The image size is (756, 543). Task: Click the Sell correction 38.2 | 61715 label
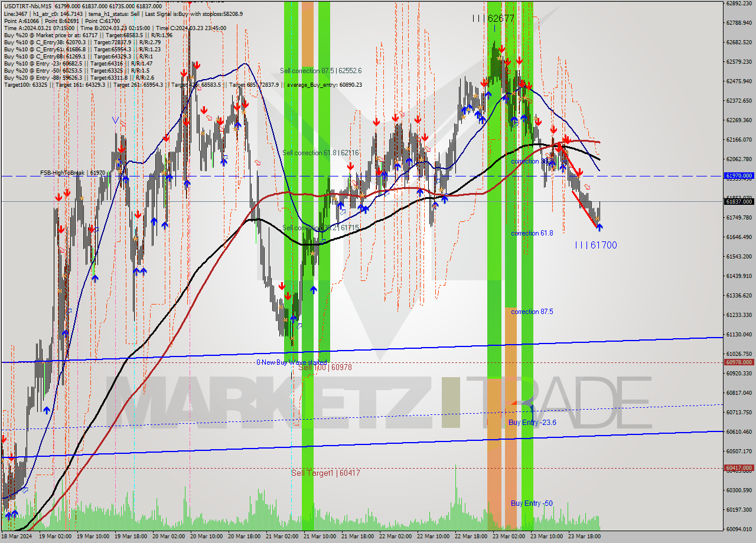click(321, 228)
